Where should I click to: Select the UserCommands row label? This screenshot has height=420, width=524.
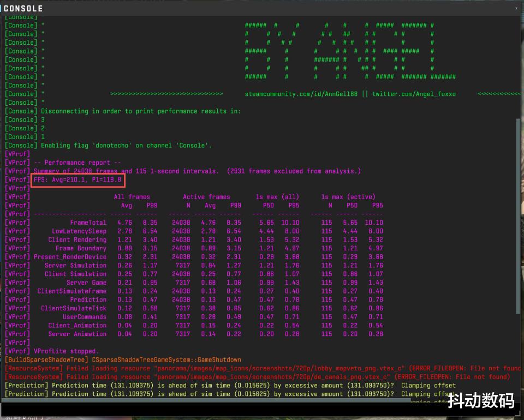pyautogui.click(x=85, y=317)
